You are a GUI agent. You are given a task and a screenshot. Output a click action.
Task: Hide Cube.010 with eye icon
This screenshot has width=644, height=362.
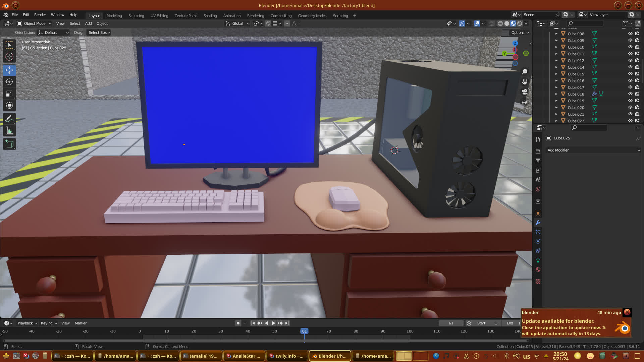(x=630, y=47)
